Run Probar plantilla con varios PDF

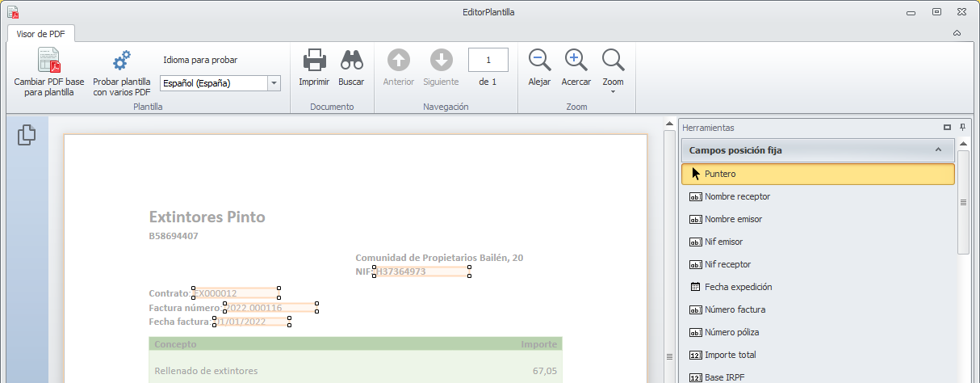click(122, 73)
